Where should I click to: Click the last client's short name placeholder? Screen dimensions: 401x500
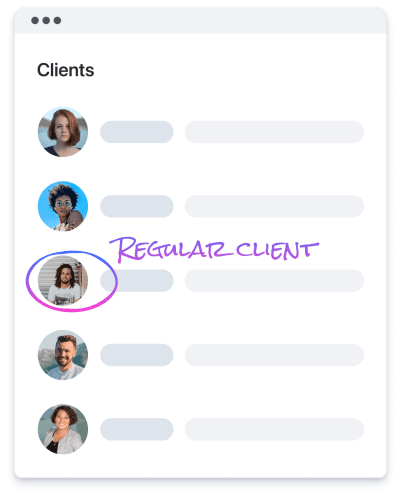point(137,429)
